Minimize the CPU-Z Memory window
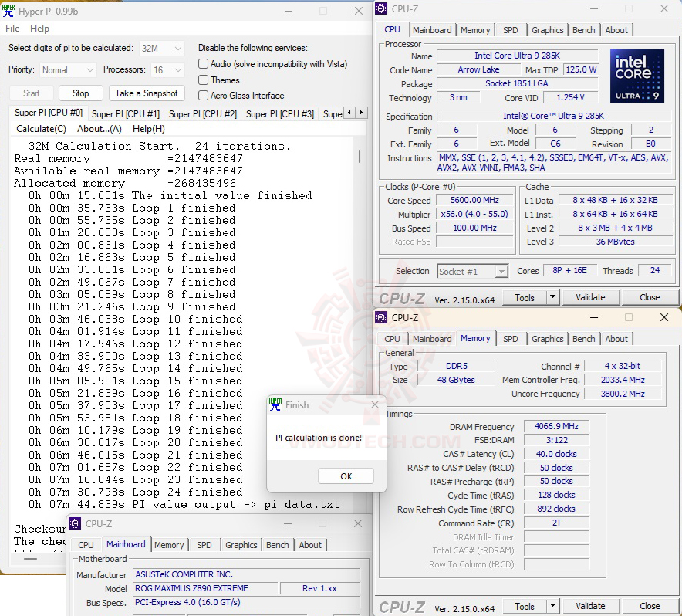 (594, 317)
